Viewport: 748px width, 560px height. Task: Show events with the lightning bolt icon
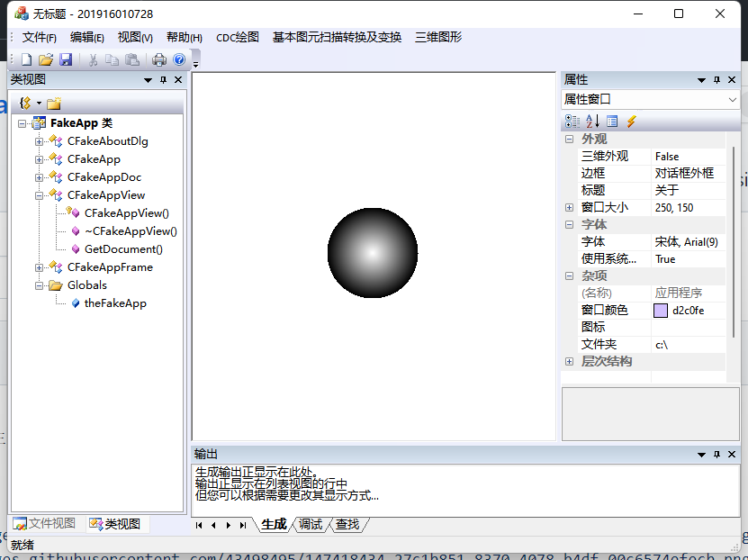(x=631, y=120)
